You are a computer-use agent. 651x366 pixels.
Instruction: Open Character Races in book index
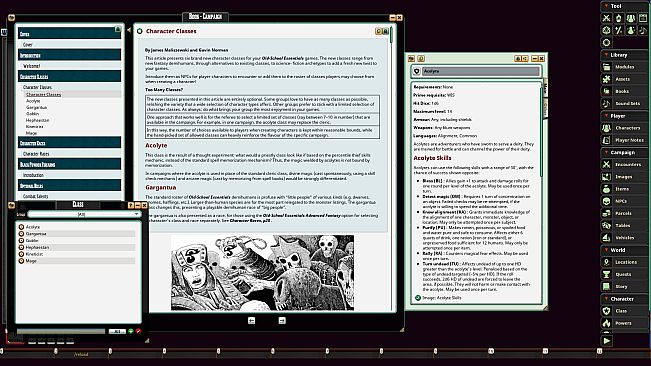click(36, 154)
